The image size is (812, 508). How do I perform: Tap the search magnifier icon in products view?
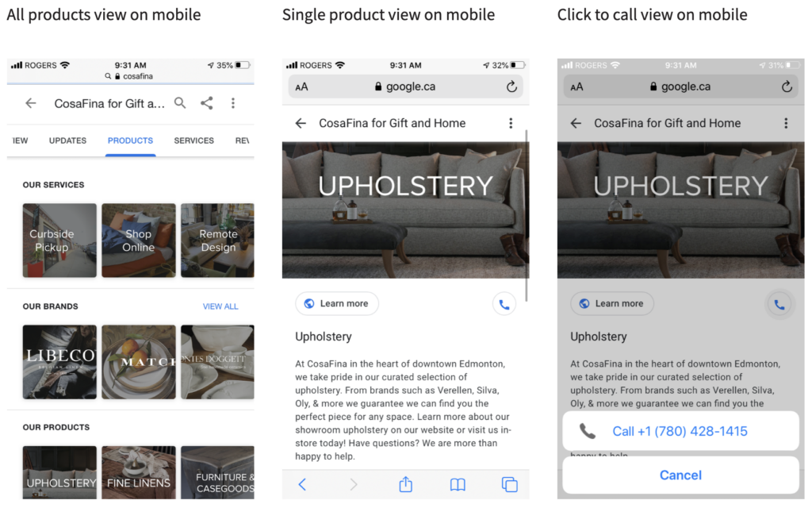[x=180, y=103]
